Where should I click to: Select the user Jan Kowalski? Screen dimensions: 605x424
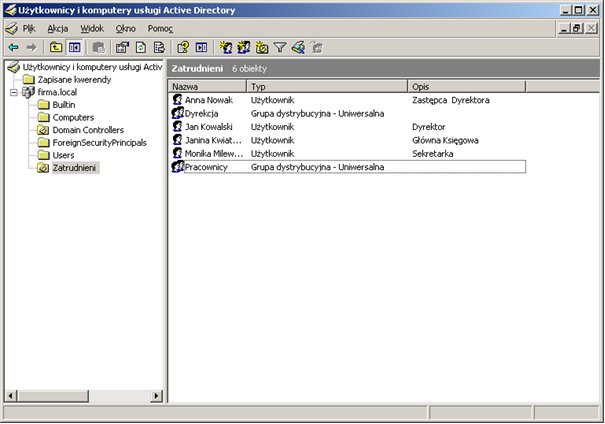(x=209, y=127)
